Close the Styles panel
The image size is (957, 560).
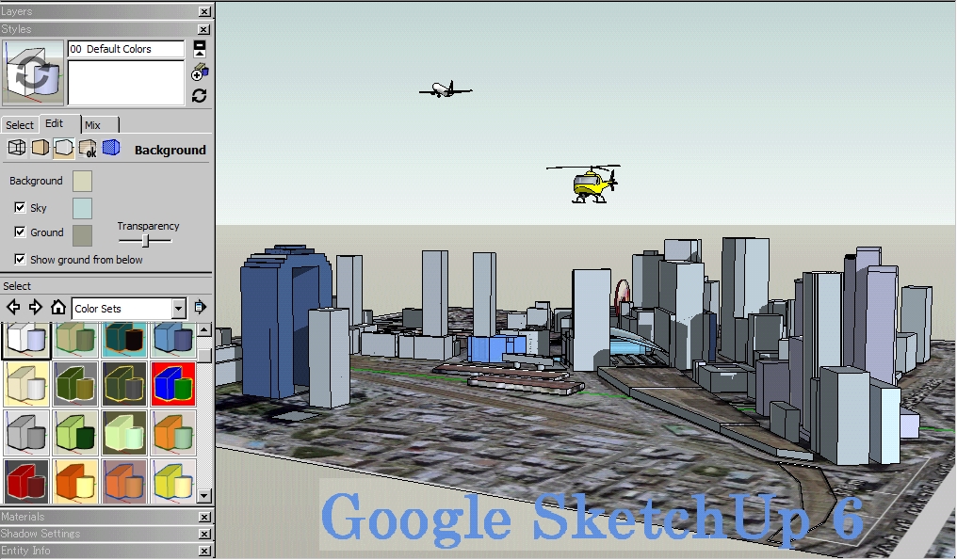click(x=205, y=29)
